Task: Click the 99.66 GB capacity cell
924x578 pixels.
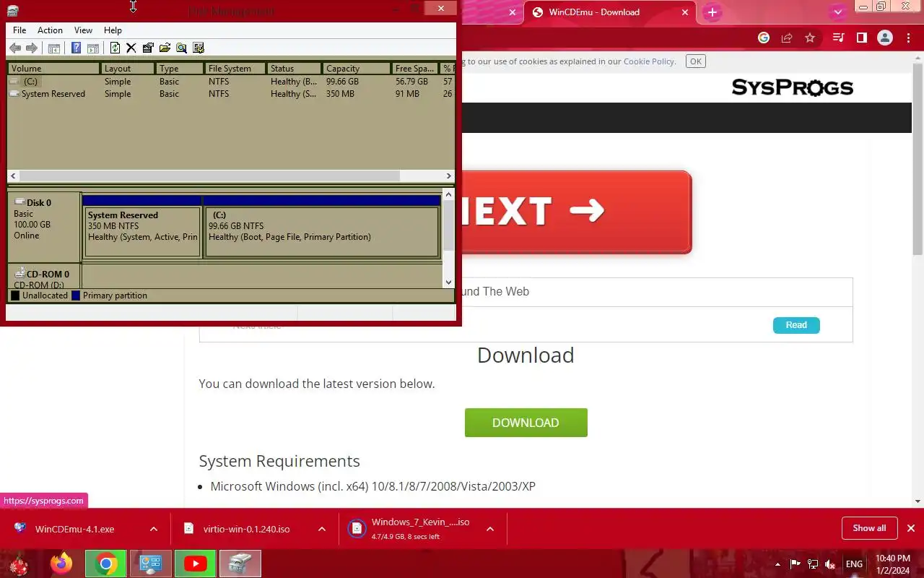Action: (x=342, y=82)
